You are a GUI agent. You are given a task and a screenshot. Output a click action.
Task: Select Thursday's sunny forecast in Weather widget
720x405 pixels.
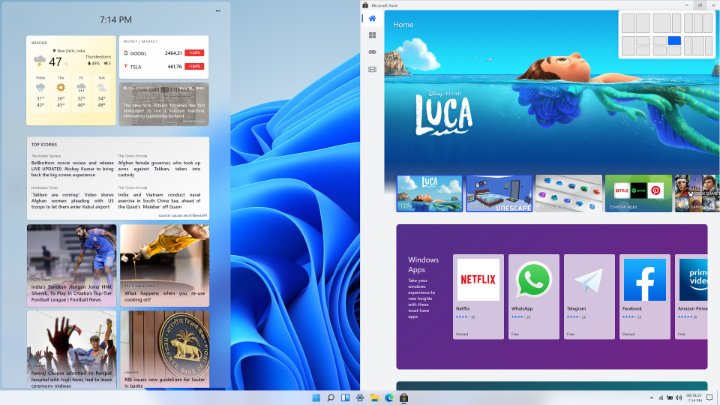(x=61, y=92)
